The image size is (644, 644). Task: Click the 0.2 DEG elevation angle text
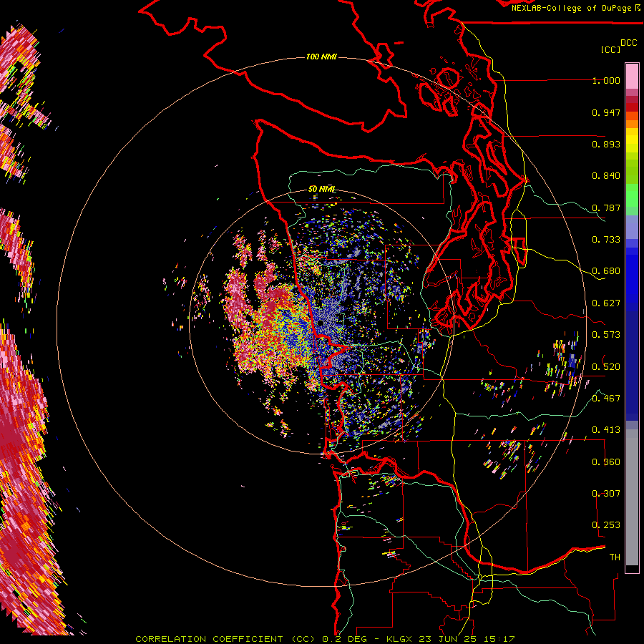344,639
